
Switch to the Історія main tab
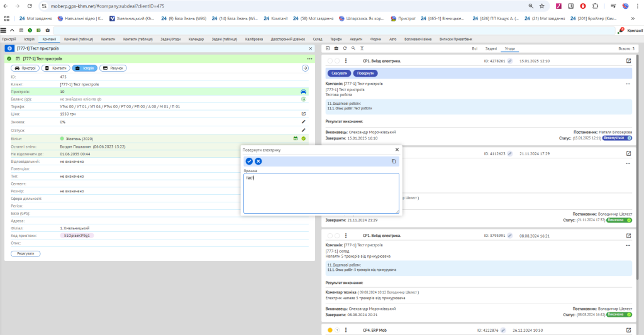[x=29, y=39]
